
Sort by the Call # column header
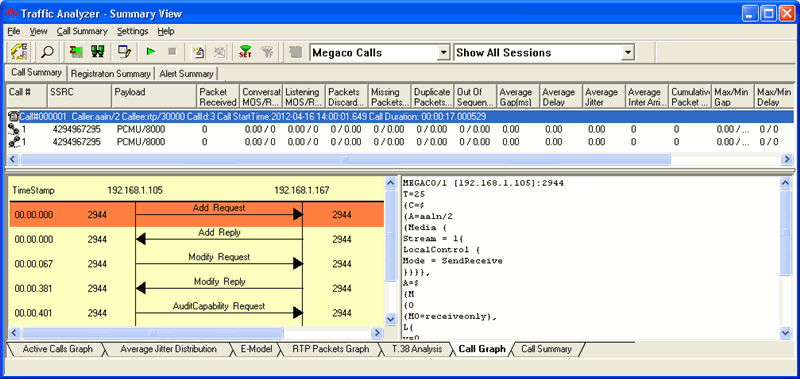click(27, 97)
